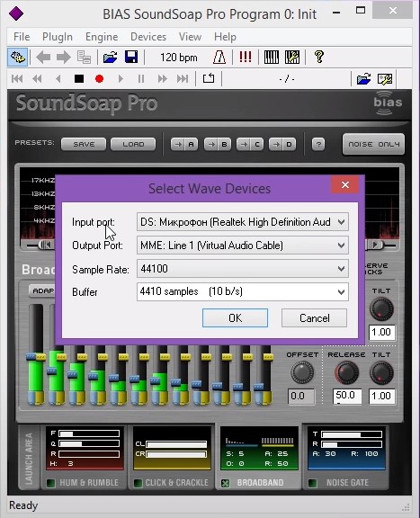
Task: Open the Output Port dropdown list
Action: pos(243,246)
